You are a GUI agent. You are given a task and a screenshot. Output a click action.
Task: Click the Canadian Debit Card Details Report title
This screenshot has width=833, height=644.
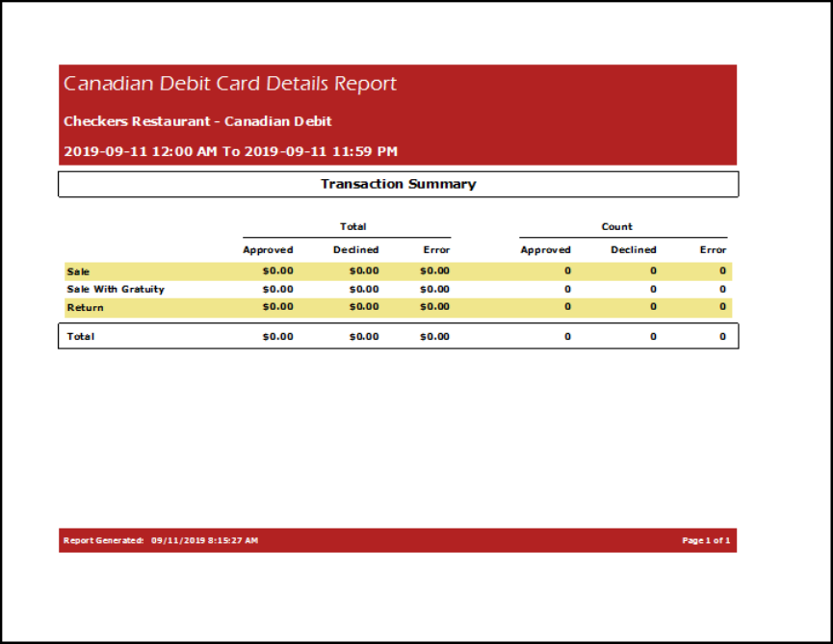[230, 84]
